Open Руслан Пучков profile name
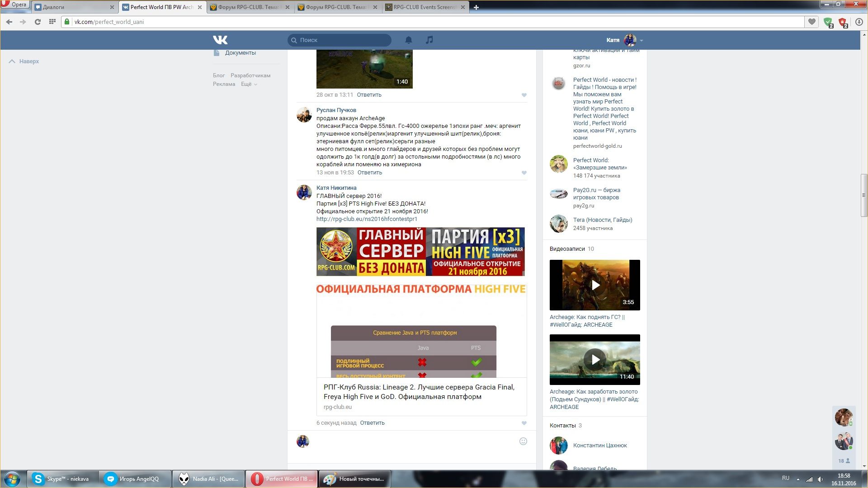Screen dimensions: 868x488 coord(336,110)
